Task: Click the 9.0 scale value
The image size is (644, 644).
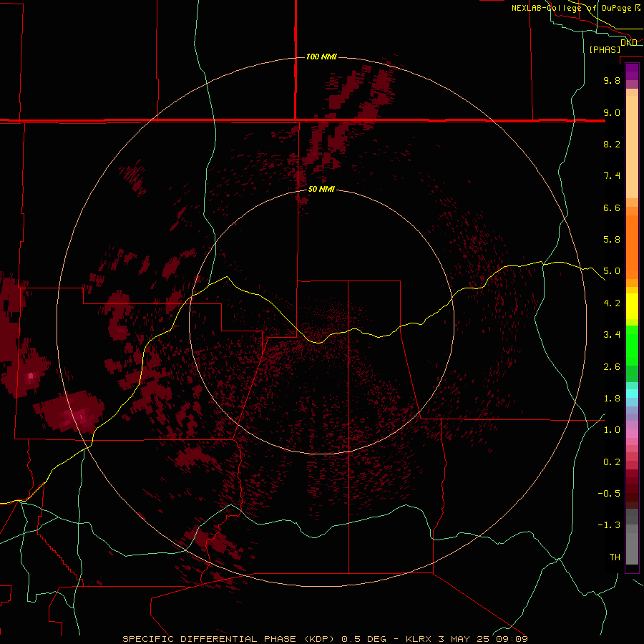Action: (612, 113)
